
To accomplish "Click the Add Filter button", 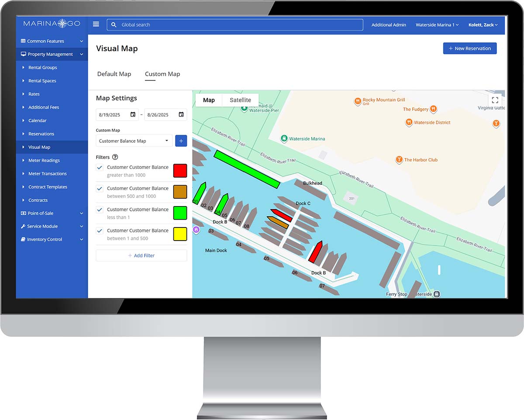I will [x=141, y=255].
